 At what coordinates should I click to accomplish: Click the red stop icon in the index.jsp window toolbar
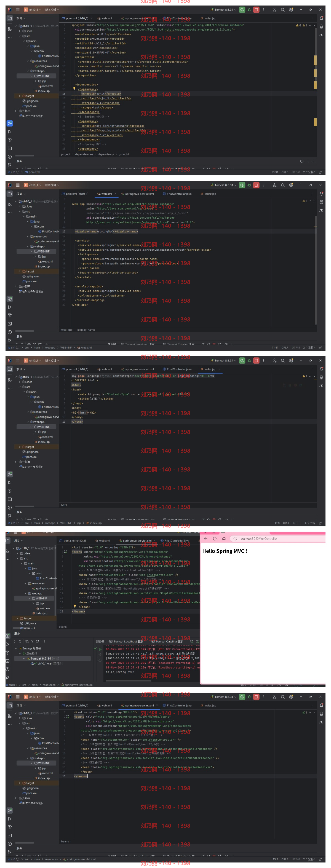pos(256,361)
